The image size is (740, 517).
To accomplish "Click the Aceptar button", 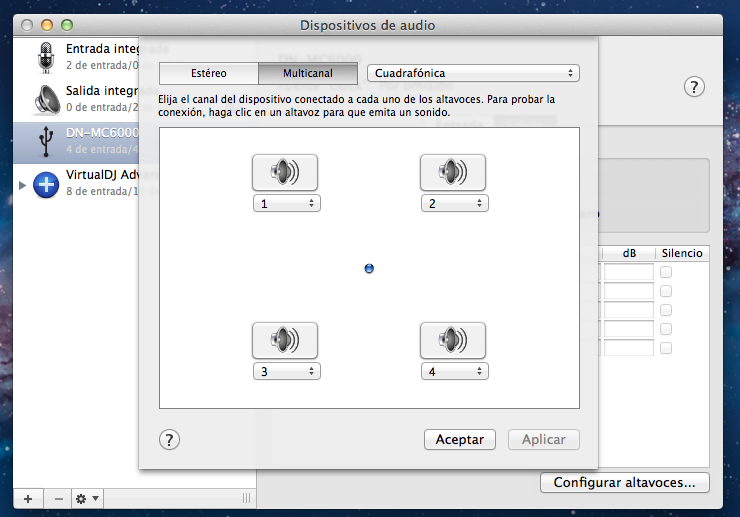I will [x=460, y=440].
